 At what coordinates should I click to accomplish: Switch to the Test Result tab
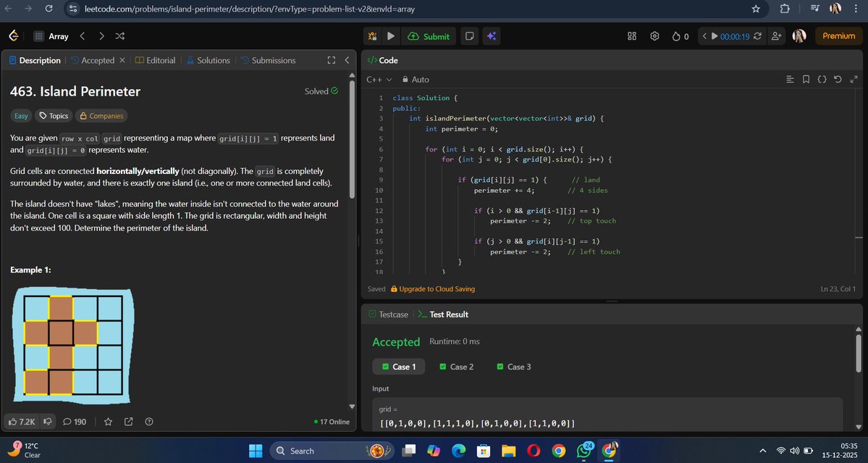443,314
